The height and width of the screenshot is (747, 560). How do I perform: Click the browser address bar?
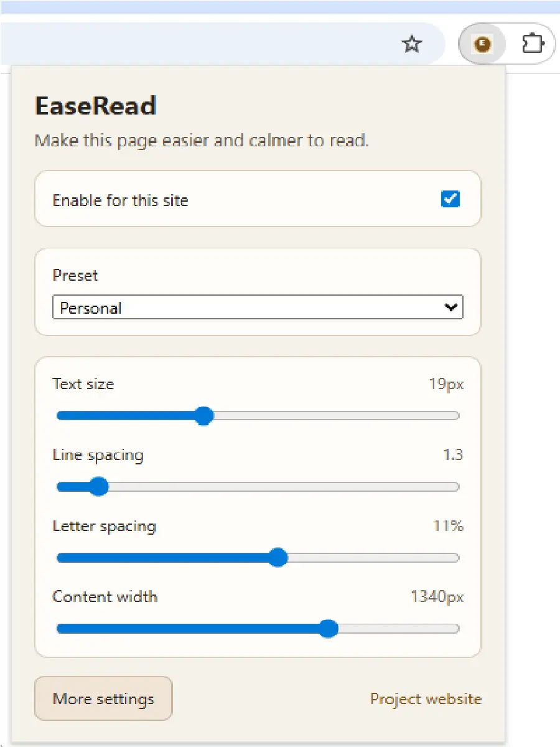tap(218, 44)
